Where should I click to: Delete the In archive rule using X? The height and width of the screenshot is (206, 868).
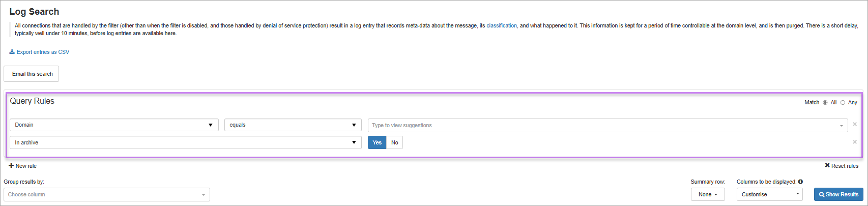pyautogui.click(x=855, y=142)
